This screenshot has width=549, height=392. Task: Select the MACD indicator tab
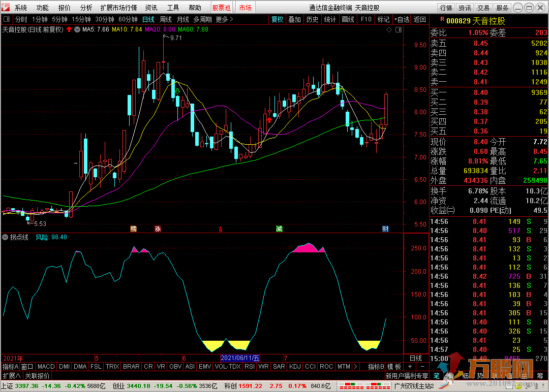pyautogui.click(x=46, y=367)
